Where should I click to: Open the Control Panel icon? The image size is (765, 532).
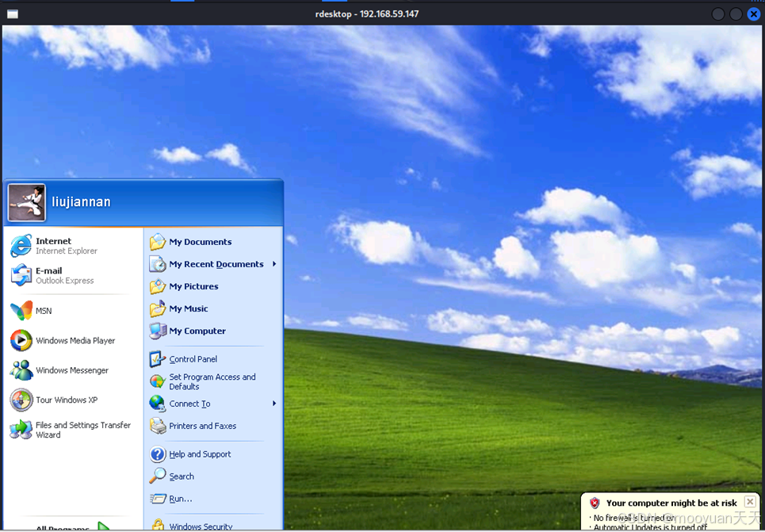(158, 358)
